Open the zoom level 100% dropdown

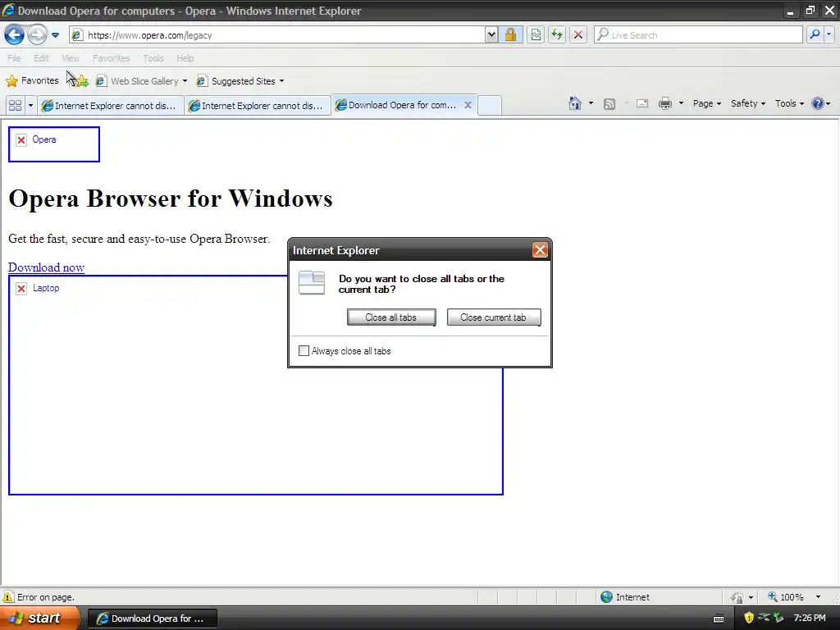pyautogui.click(x=818, y=597)
